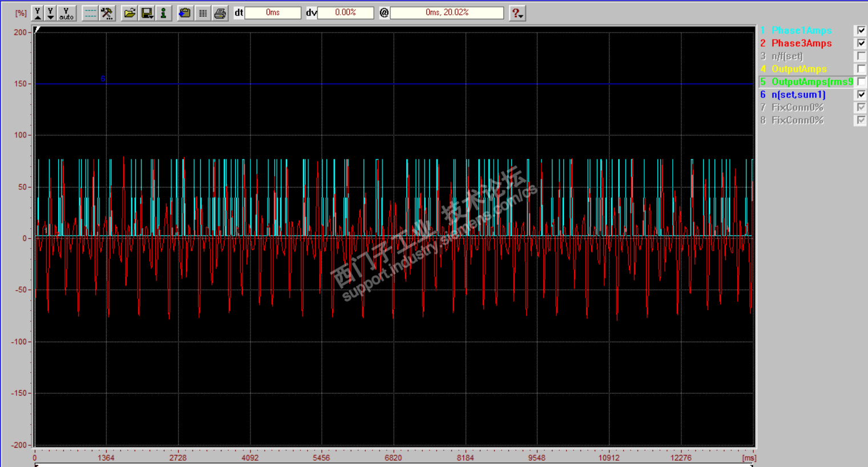Select the Phase1Amps legend label
The width and height of the screenshot is (868, 467).
[x=801, y=30]
